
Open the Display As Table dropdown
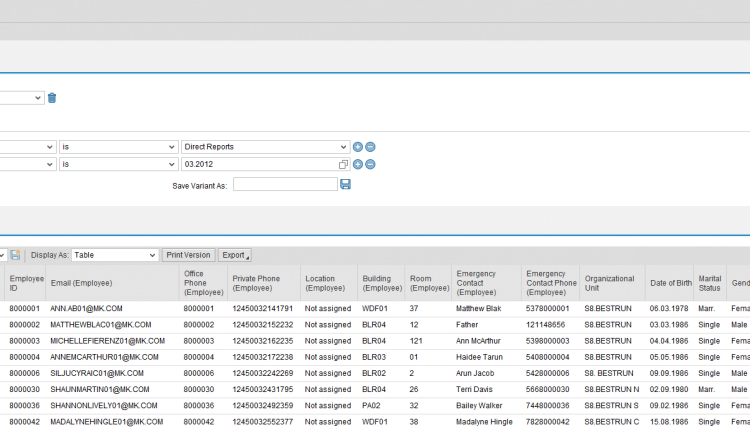point(115,255)
